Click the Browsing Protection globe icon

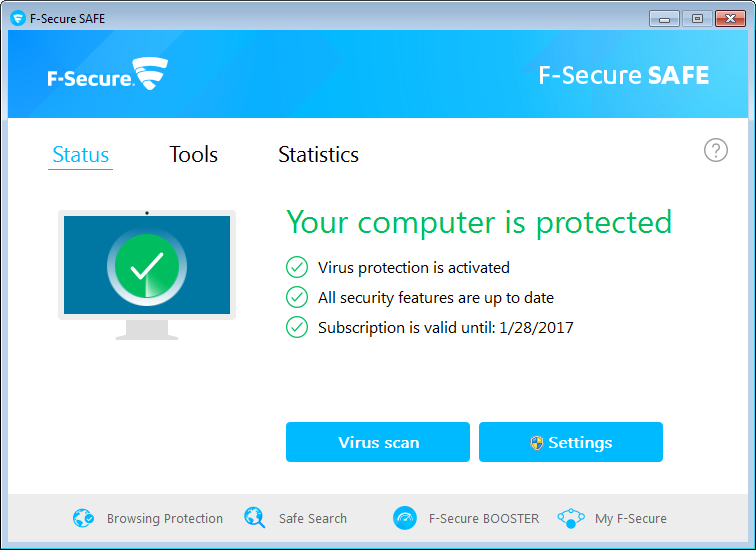click(x=83, y=518)
